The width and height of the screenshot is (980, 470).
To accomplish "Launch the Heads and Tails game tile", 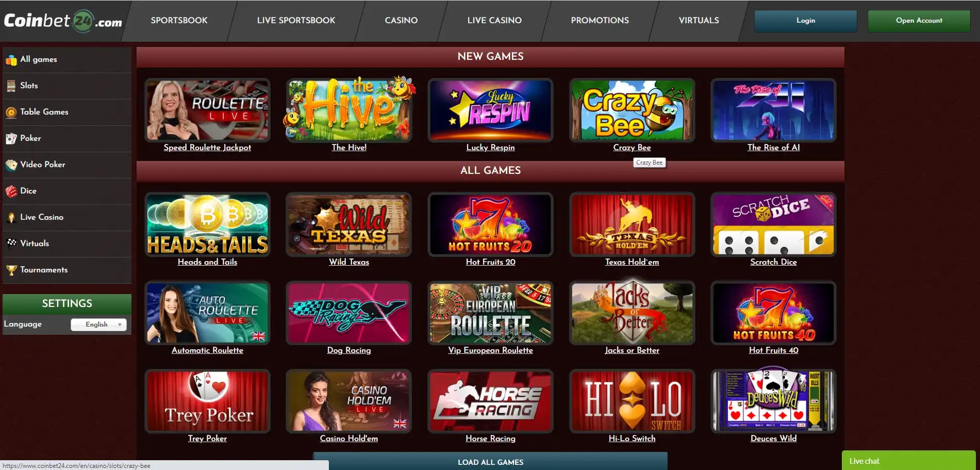I will [x=207, y=224].
